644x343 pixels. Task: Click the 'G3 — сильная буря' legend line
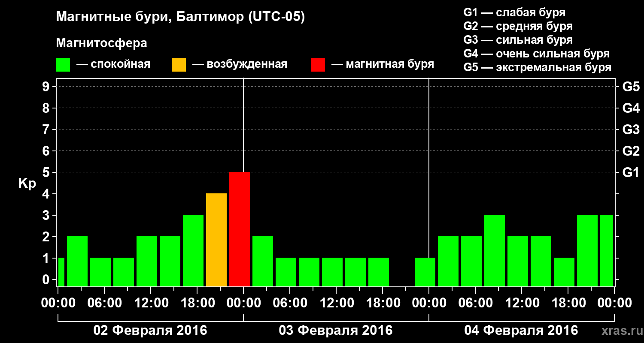(518, 40)
